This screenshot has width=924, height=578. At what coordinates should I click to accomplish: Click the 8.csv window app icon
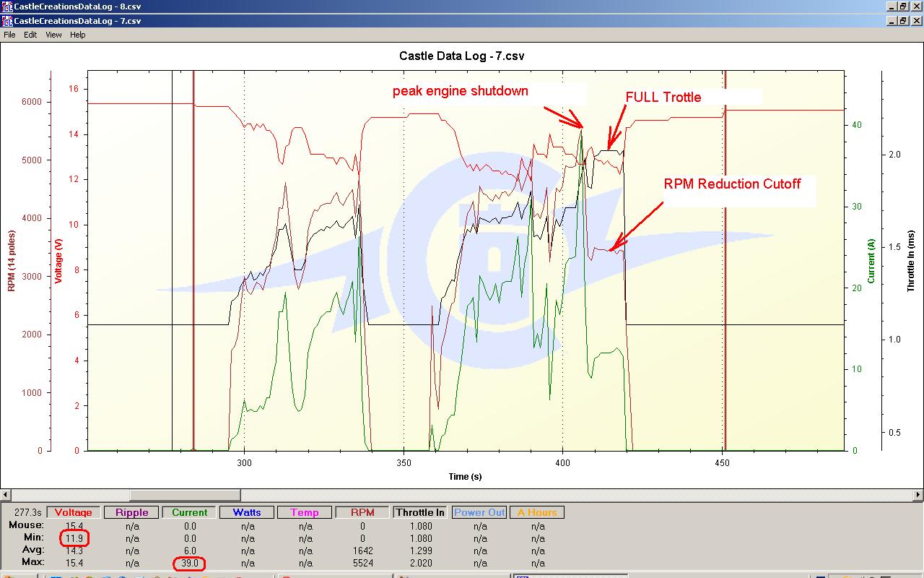pos(6,7)
